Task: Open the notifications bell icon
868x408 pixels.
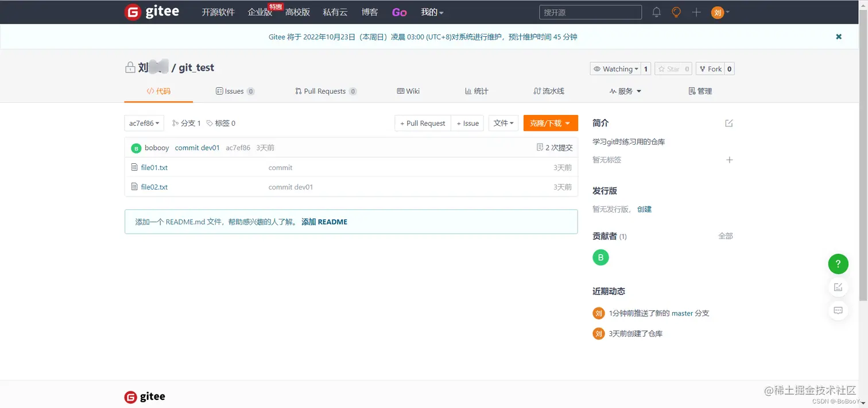Action: 657,12
